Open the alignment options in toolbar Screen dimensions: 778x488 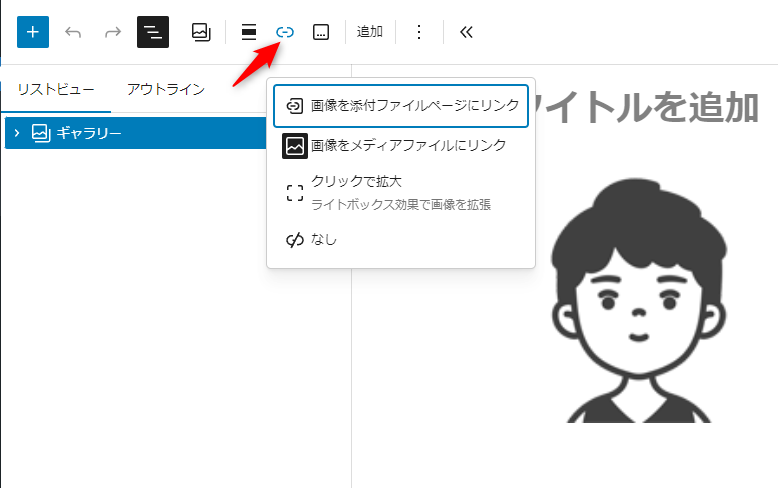click(x=249, y=32)
